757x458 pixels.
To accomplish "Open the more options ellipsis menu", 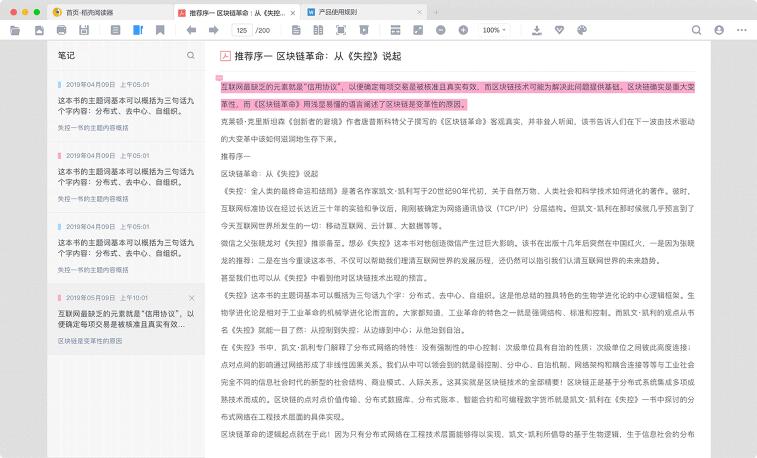I will (742, 30).
